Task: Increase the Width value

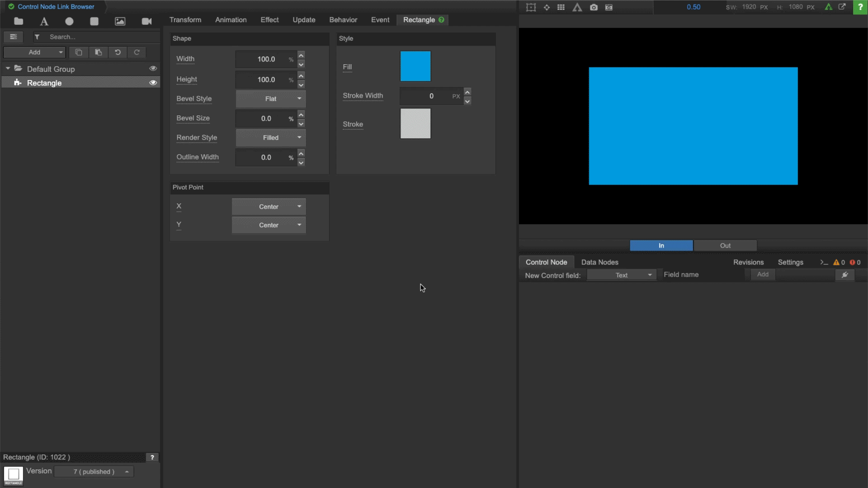Action: 301,55
